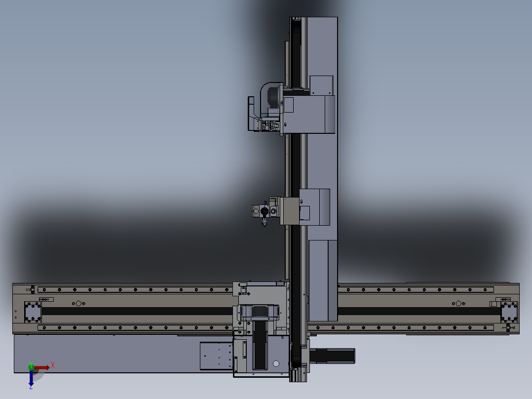Select the finned motor on the center carriage

pos(260,312)
